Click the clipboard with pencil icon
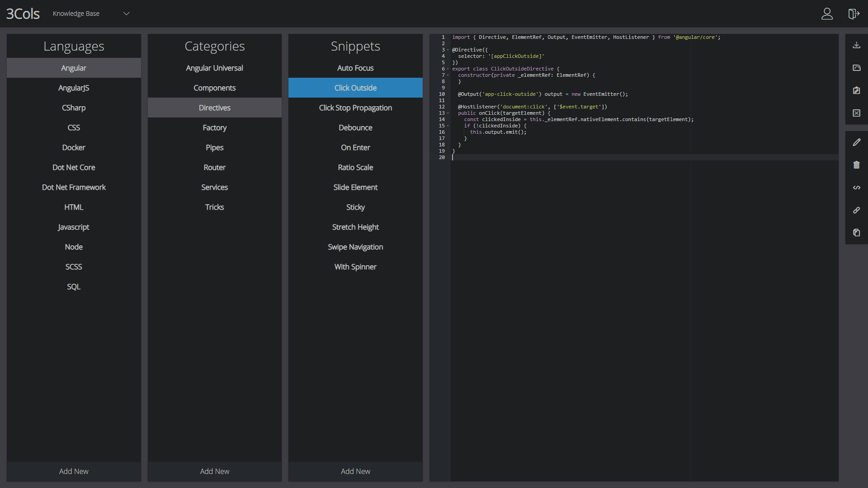 pos(856,90)
